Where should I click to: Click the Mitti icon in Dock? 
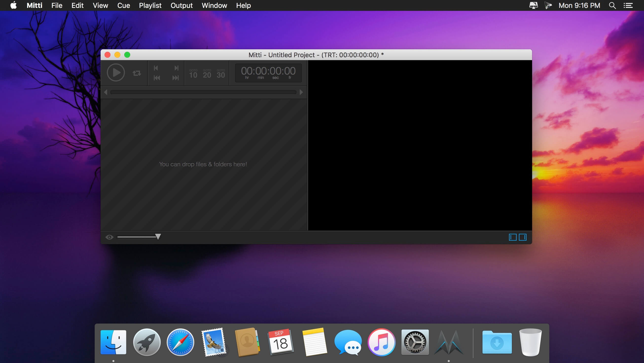448,343
